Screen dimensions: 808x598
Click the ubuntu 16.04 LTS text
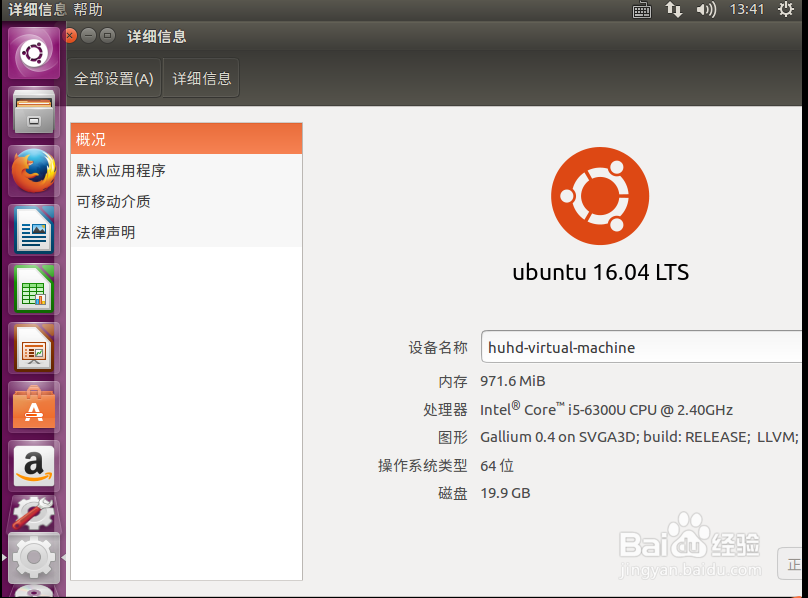[x=600, y=272]
